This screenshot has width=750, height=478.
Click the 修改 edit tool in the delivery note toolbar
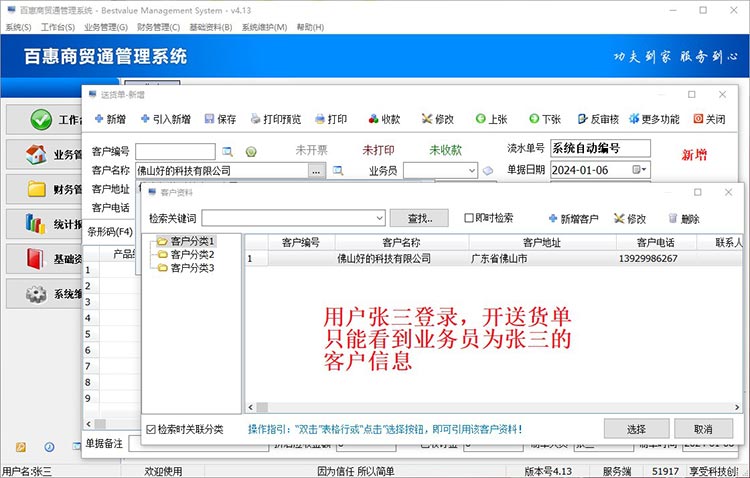tap(438, 119)
